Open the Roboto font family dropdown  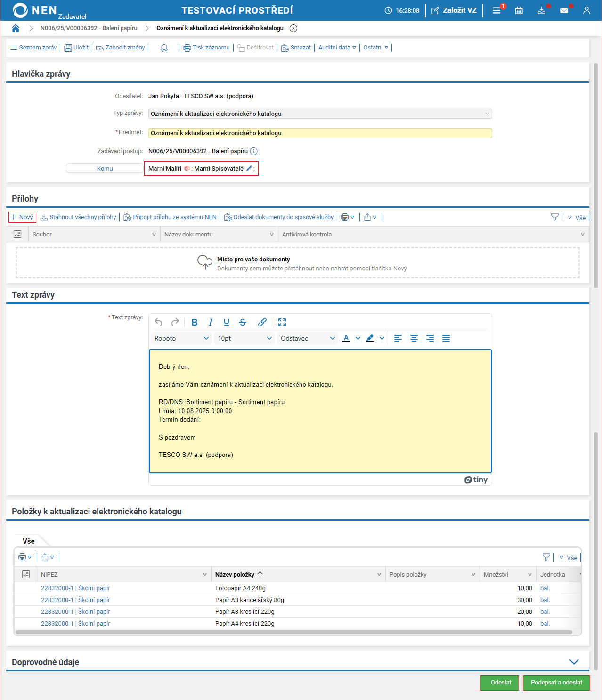181,338
